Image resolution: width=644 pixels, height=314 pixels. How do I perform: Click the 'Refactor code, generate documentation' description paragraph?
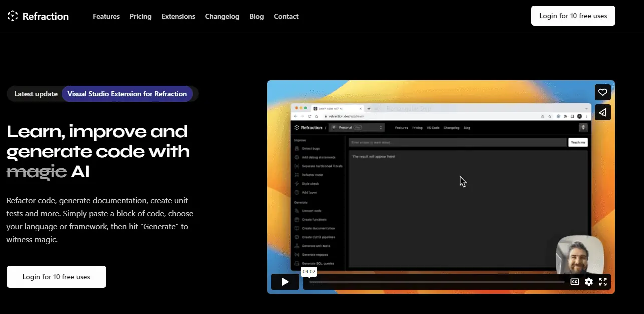(x=100, y=220)
